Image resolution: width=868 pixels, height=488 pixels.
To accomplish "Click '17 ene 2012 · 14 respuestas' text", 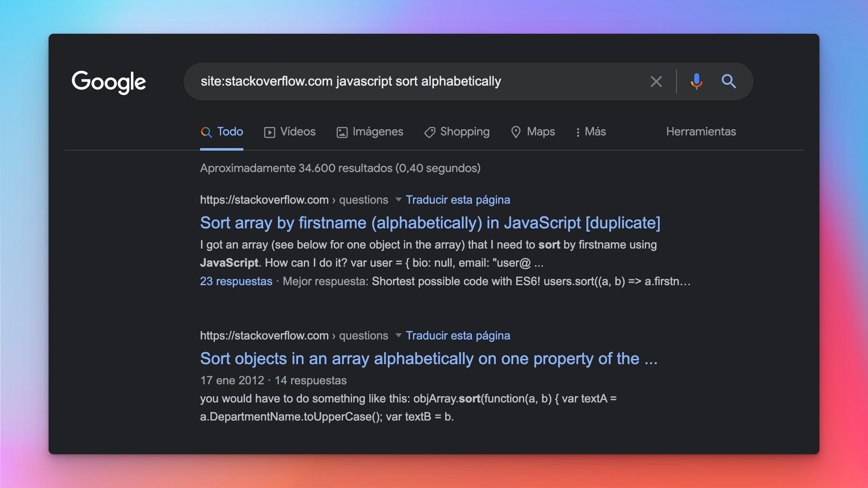I will (x=273, y=380).
